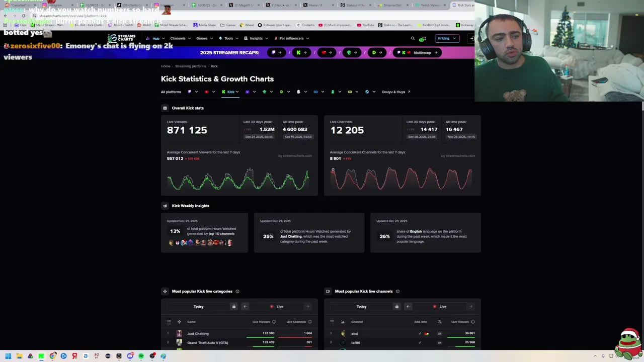
Task: Select Live mode in channels table
Action: pos(440,307)
